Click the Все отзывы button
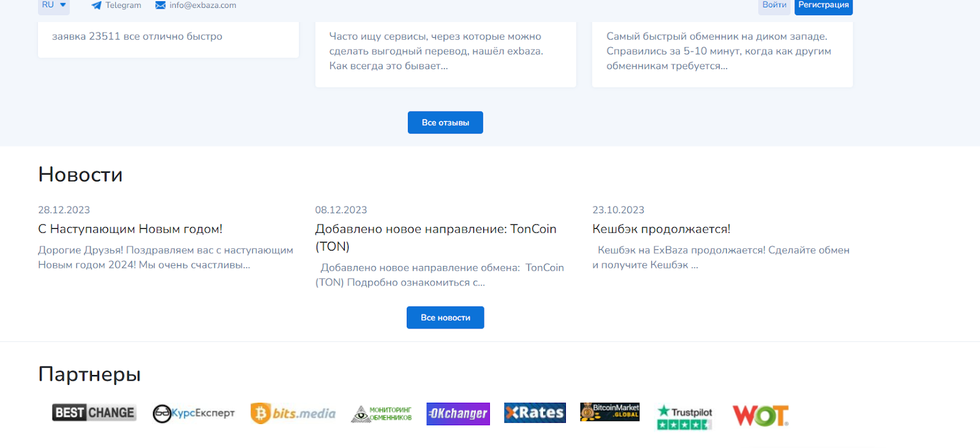 [445, 123]
